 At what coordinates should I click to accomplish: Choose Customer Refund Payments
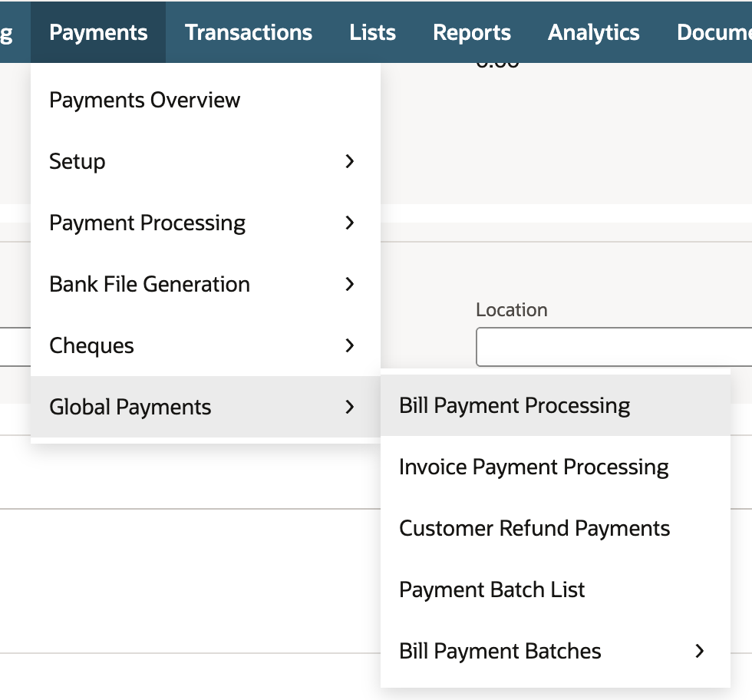[x=556, y=528]
